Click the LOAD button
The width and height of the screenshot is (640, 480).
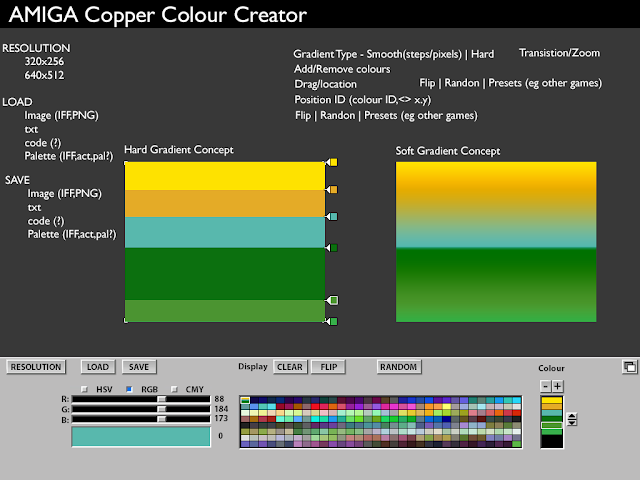coord(98,367)
